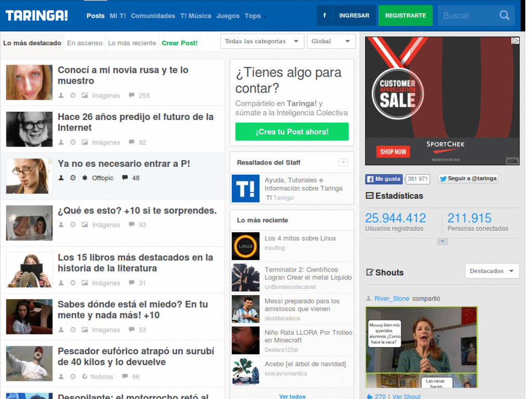532x399 pixels.
Task: Open the shared shout video image
Action: (421, 347)
